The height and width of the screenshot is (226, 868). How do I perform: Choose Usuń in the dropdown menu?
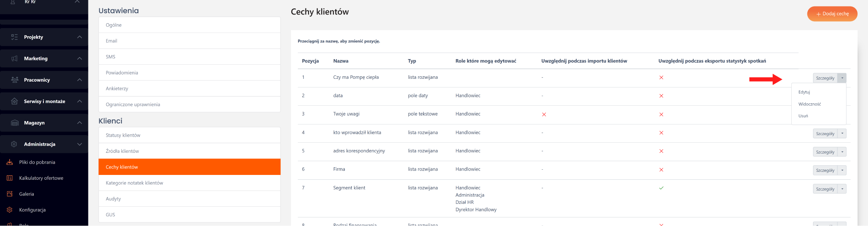click(x=803, y=116)
